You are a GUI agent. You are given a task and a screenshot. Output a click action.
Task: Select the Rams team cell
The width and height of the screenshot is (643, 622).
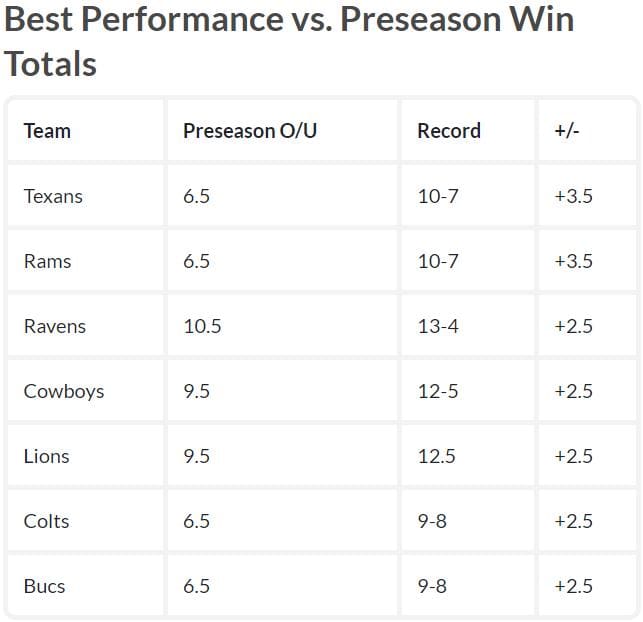47,261
